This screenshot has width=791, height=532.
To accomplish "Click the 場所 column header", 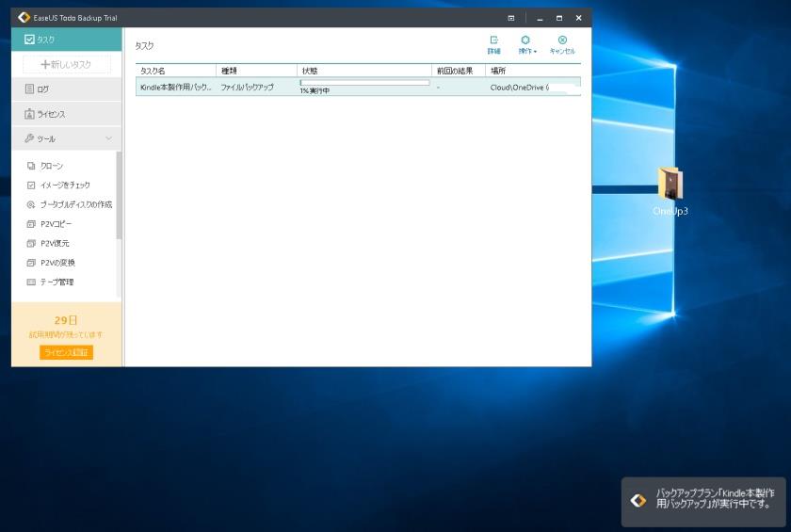I will coord(533,71).
